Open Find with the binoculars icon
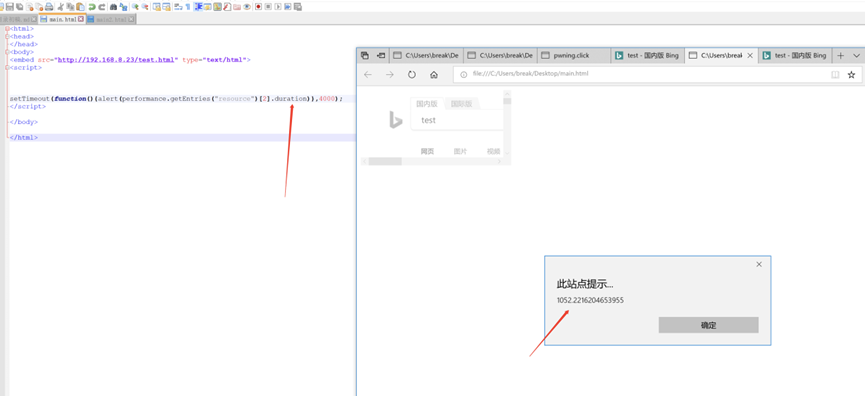Image resolution: width=865 pixels, height=396 pixels. pos(113,7)
